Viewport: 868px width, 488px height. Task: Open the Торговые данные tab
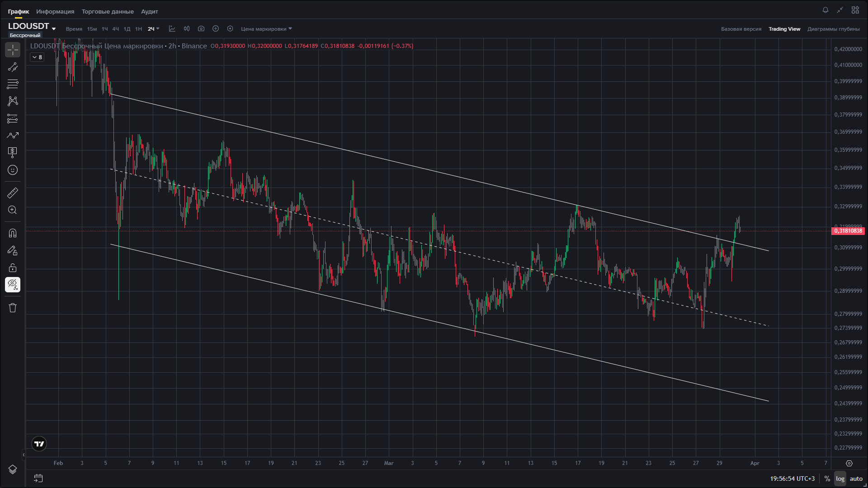point(108,11)
